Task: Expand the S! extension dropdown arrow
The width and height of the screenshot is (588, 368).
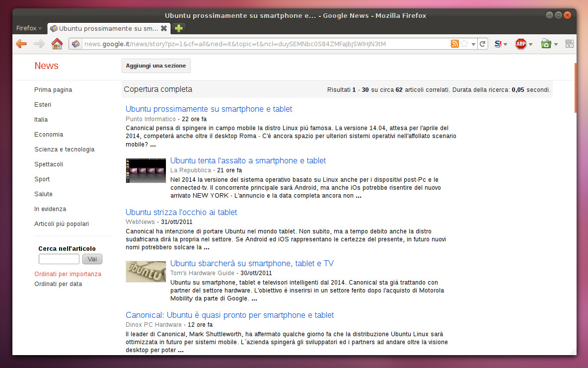Action: click(506, 44)
